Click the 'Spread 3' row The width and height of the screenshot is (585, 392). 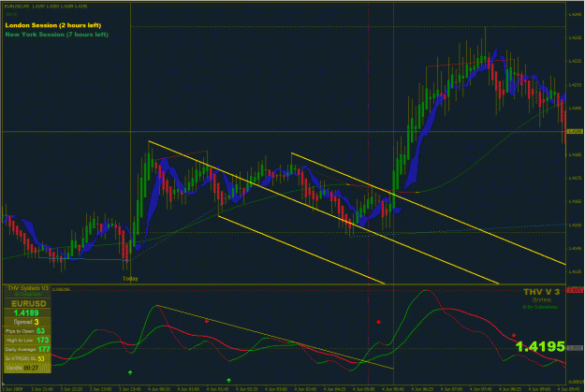click(27, 322)
